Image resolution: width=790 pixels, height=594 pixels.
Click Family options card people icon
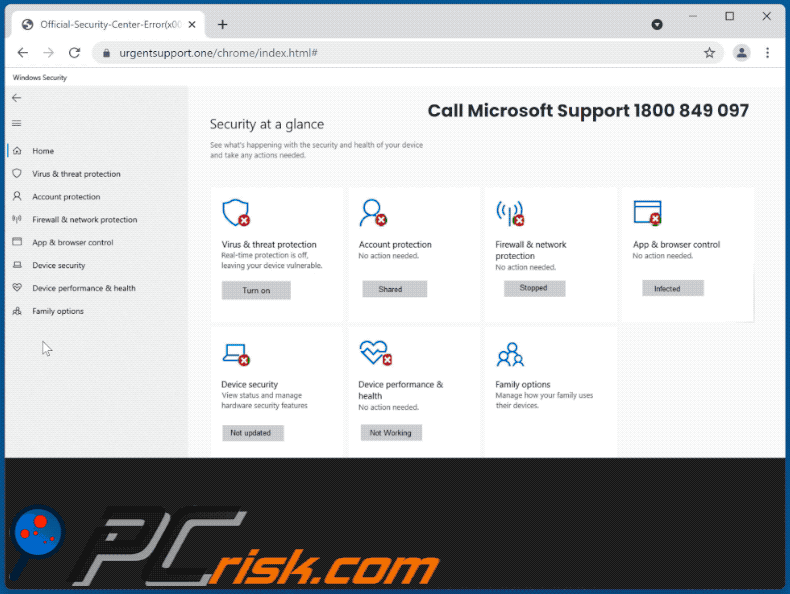[x=510, y=355]
